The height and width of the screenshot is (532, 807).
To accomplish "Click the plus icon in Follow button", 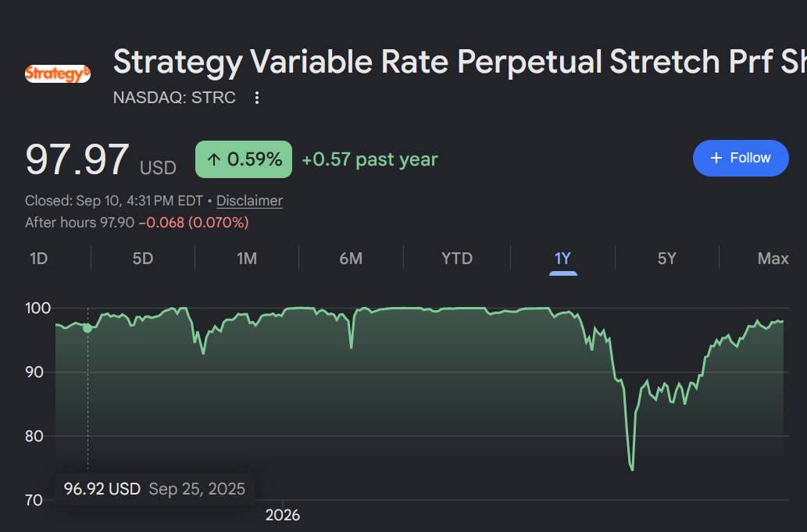I will [716, 158].
